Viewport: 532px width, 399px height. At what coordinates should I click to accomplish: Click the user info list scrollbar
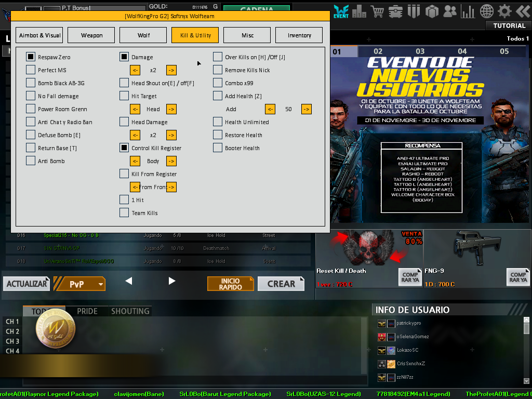click(x=526, y=329)
